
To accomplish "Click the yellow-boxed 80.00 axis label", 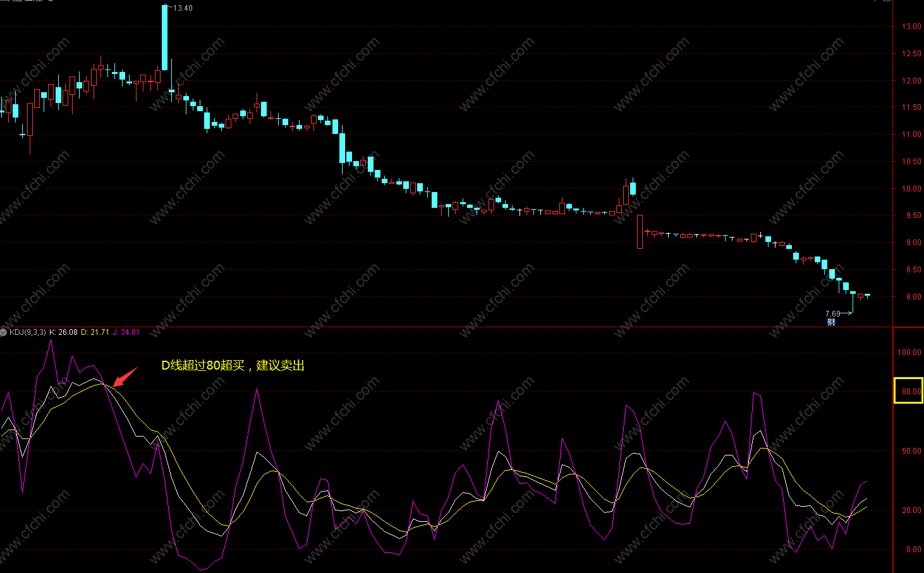I will [909, 391].
